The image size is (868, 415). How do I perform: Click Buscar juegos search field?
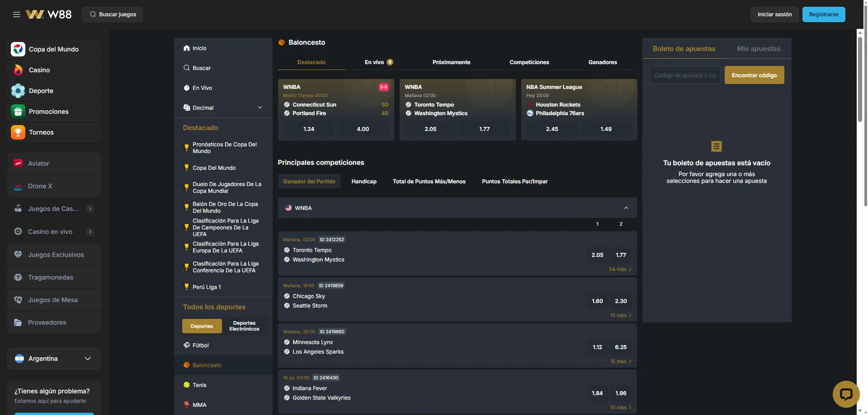[x=113, y=14]
